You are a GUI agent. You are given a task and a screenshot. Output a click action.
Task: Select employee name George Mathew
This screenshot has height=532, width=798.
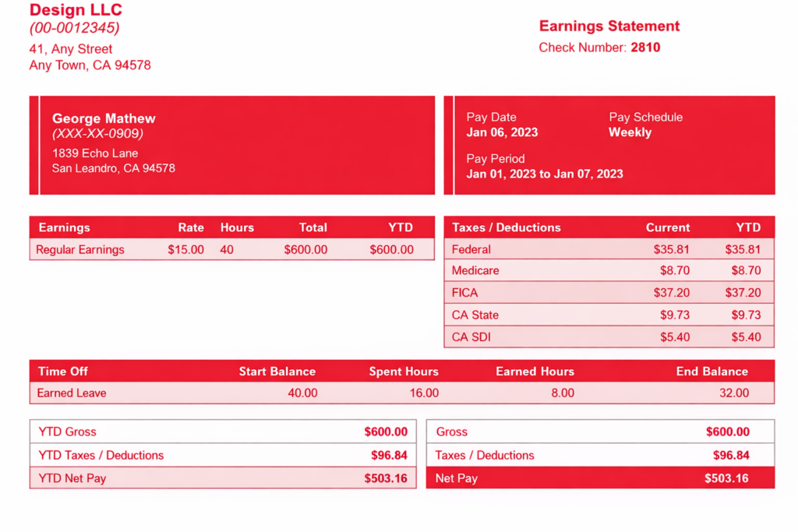pyautogui.click(x=104, y=118)
